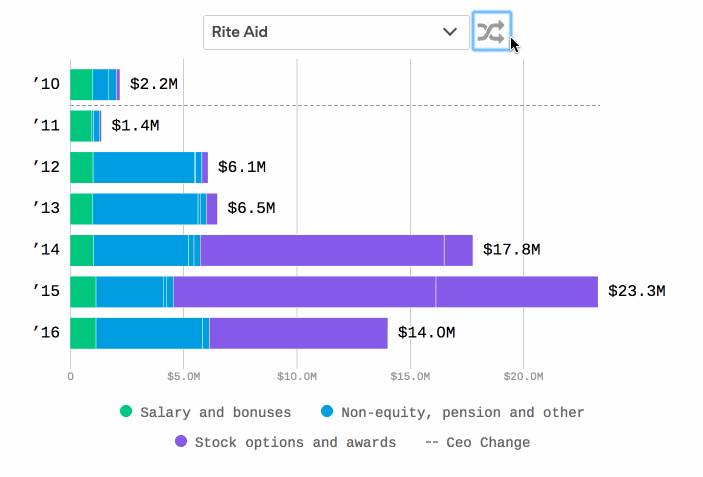The width and height of the screenshot is (703, 477).
Task: Click the dropdown chevron arrow
Action: click(x=450, y=32)
